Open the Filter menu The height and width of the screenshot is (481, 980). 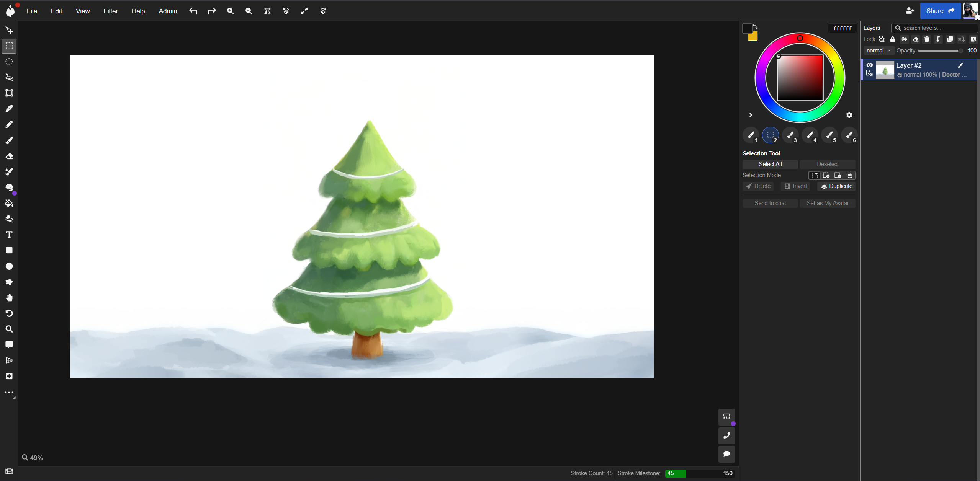(x=110, y=11)
